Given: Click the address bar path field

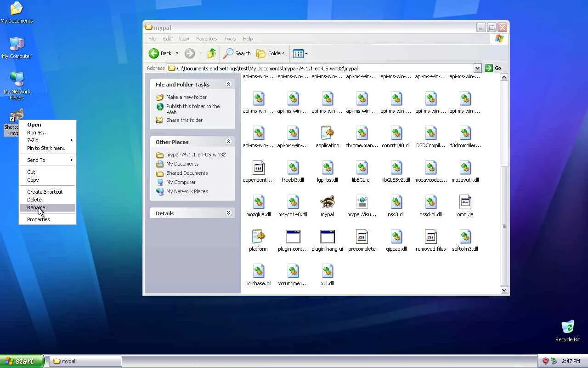Looking at the screenshot, I should (320, 68).
